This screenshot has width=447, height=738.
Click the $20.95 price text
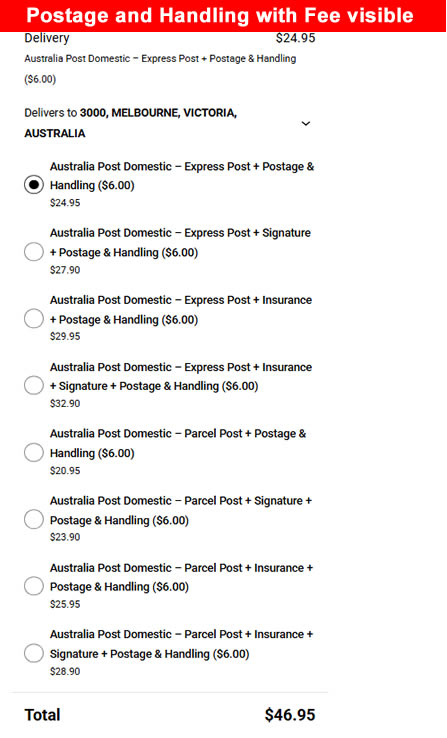(x=65, y=471)
